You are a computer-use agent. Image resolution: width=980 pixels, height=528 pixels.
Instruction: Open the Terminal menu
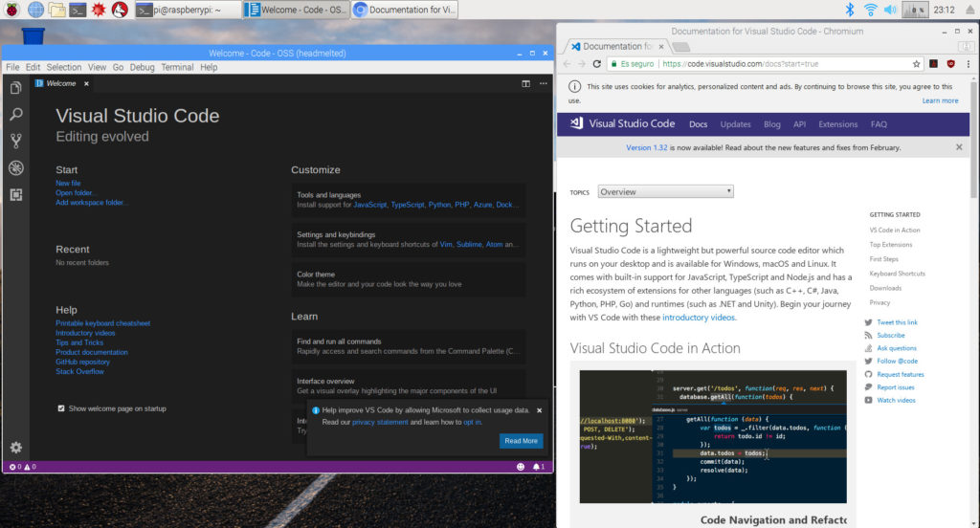click(x=177, y=67)
